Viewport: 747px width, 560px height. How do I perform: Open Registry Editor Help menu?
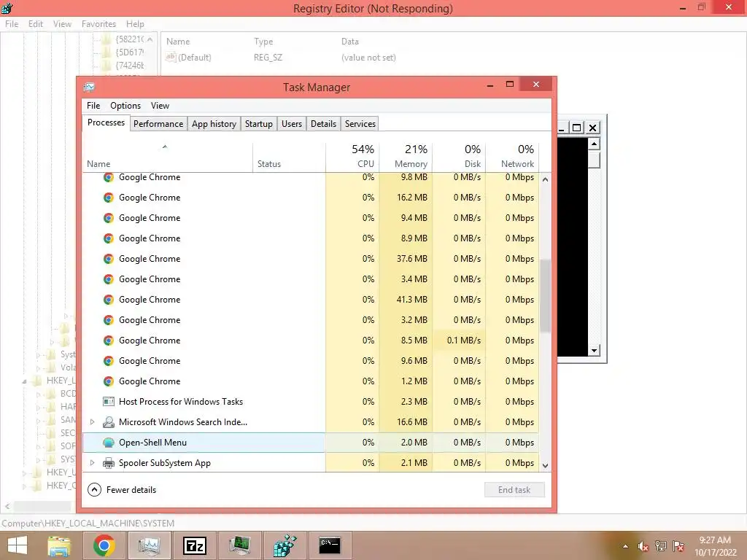[135, 24]
